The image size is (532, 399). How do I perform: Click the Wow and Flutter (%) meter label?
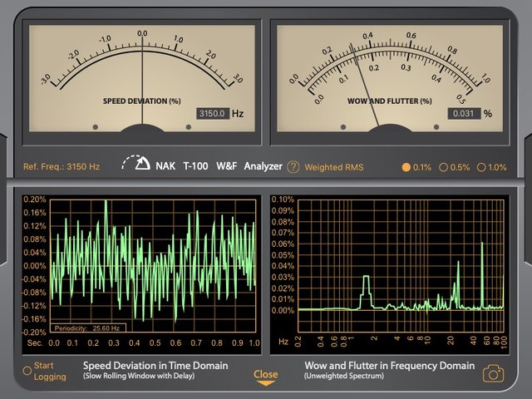click(x=390, y=101)
